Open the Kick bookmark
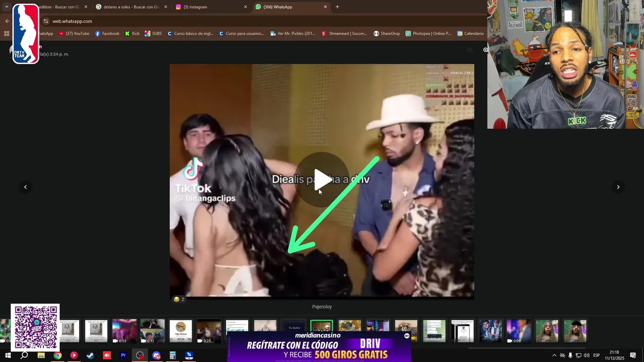The image size is (644, 362). tap(132, 34)
